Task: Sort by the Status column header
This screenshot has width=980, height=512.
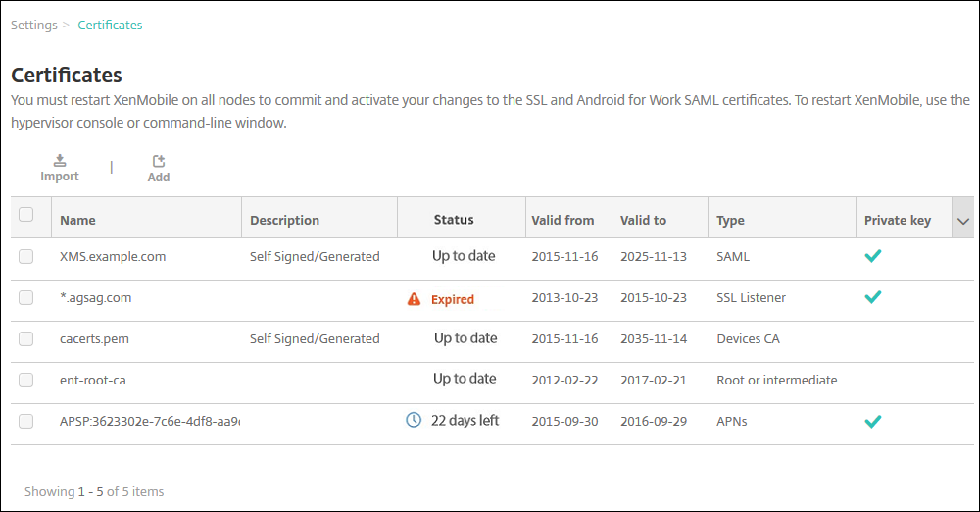Action: pyautogui.click(x=454, y=220)
